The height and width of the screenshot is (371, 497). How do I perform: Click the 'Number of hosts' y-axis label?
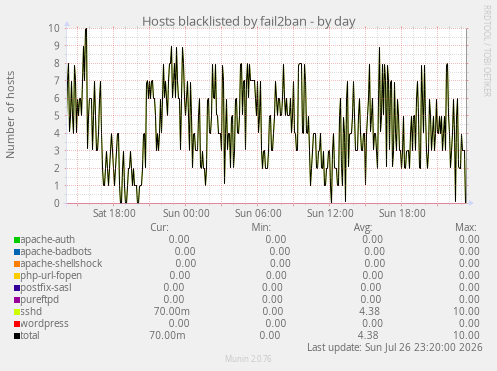(x=10, y=114)
